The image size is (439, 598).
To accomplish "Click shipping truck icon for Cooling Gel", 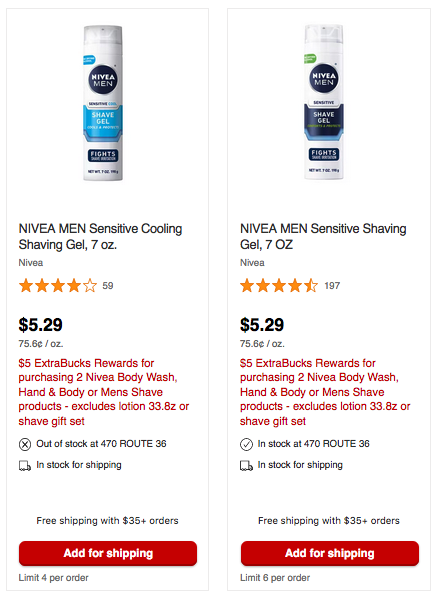I will click(25, 466).
